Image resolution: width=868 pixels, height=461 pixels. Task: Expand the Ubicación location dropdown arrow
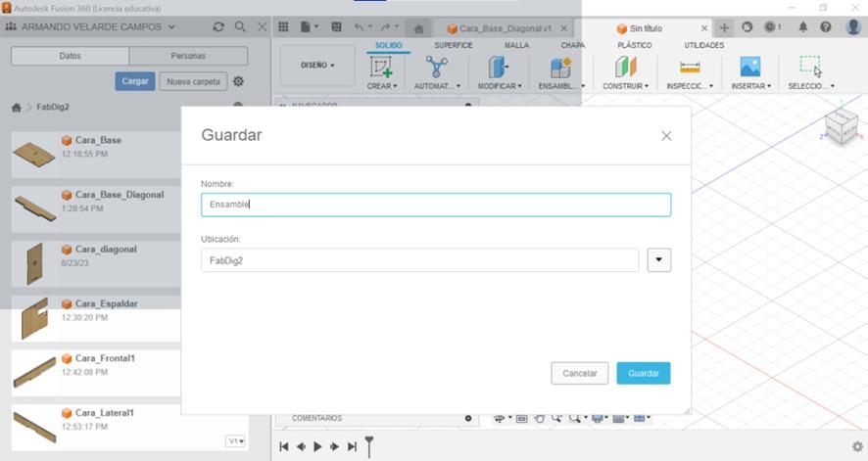point(659,260)
